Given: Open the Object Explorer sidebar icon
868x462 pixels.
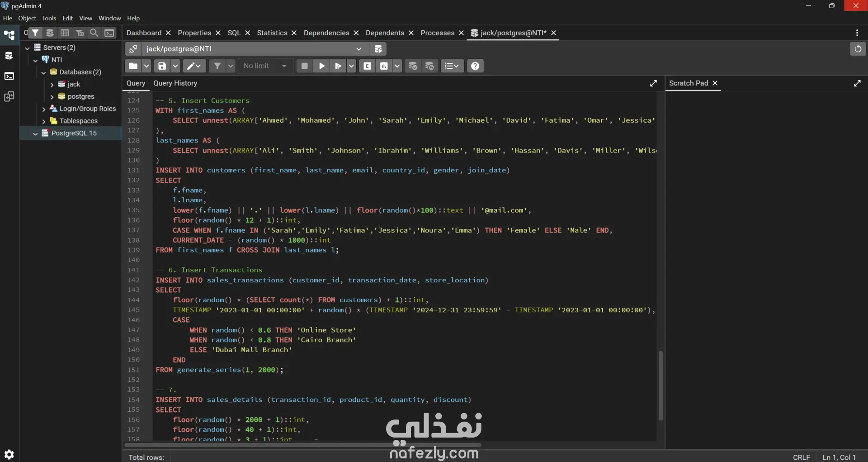Looking at the screenshot, I should coord(9,35).
